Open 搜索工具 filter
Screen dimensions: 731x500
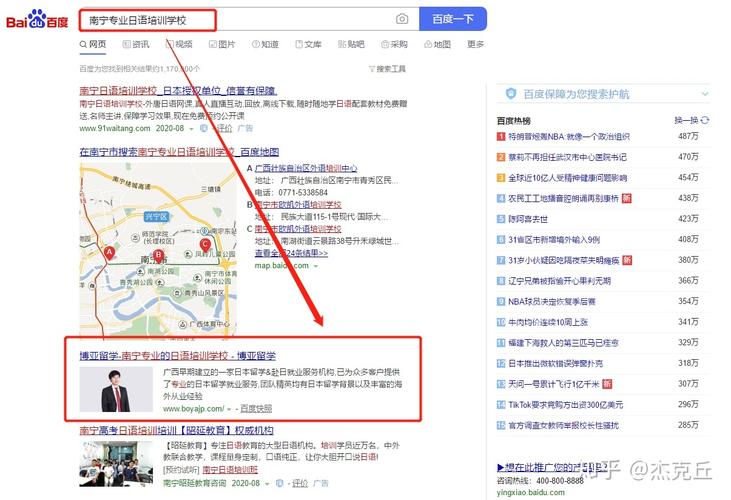[387, 69]
